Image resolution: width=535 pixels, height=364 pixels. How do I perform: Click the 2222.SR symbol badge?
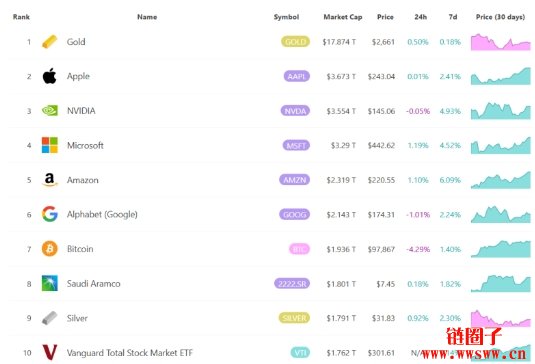pyautogui.click(x=292, y=283)
